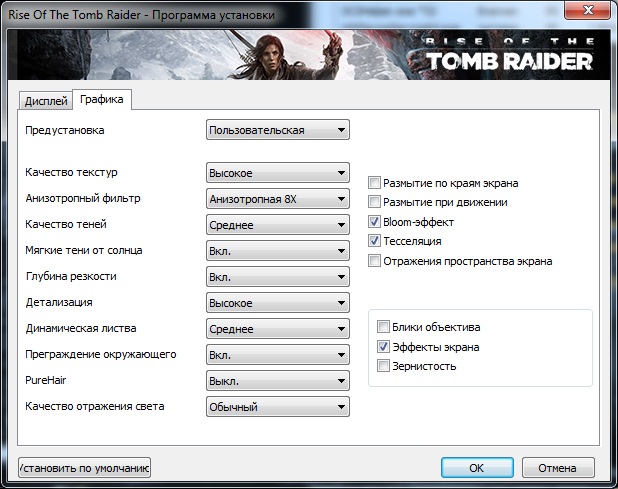
Task: Expand the Детализация dropdown
Action: tap(278, 303)
